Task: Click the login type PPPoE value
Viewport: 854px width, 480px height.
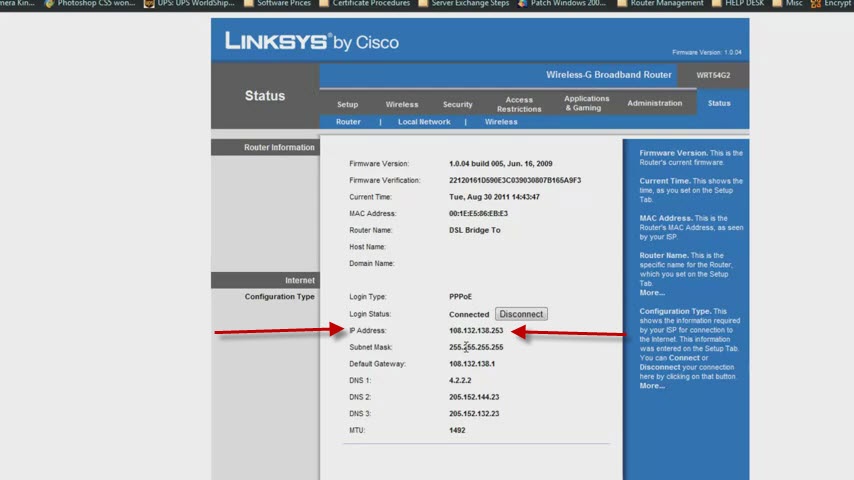Action: (x=460, y=297)
